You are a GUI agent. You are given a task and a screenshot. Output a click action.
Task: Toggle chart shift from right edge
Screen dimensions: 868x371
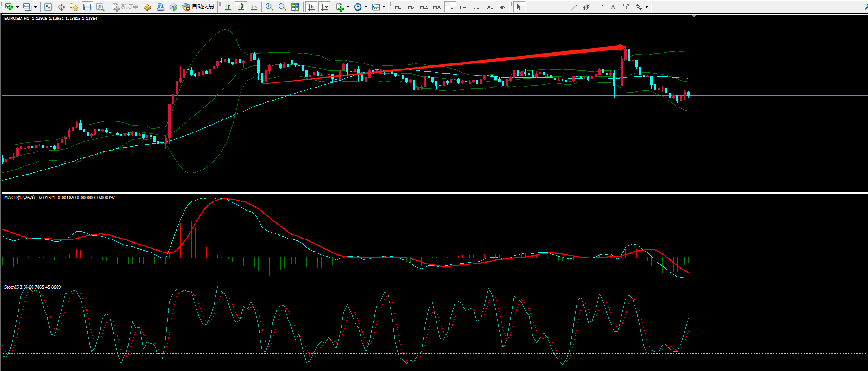click(324, 7)
